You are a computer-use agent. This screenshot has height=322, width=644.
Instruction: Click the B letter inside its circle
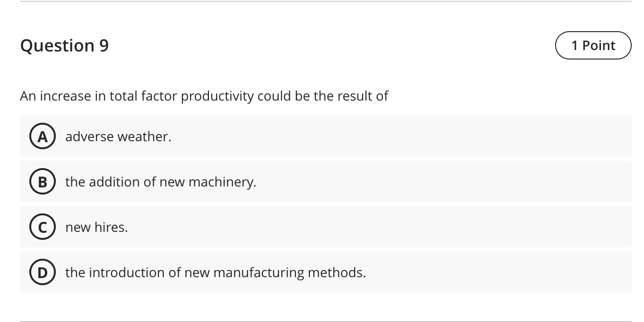pyautogui.click(x=43, y=182)
